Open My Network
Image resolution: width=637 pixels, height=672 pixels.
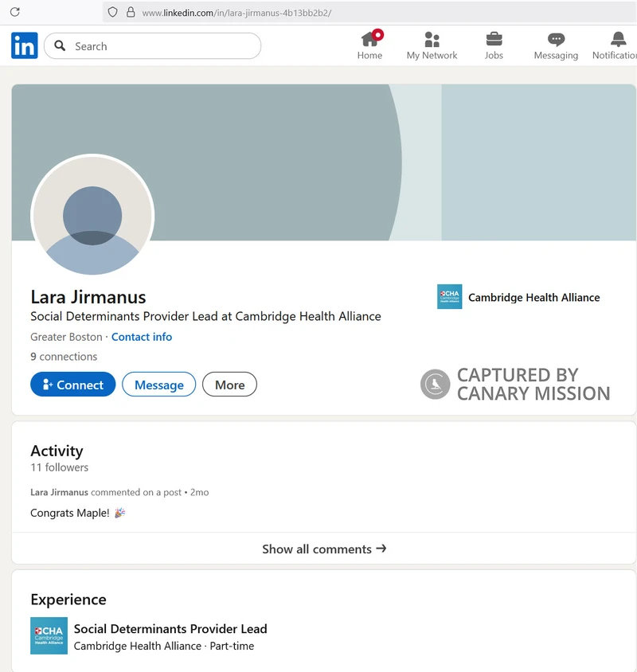tap(432, 45)
